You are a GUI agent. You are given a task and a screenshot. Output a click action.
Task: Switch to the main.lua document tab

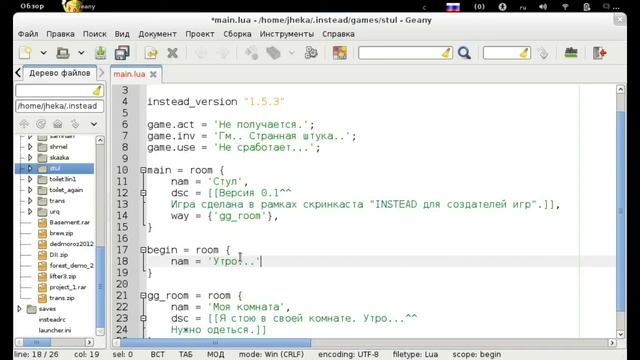click(x=129, y=74)
